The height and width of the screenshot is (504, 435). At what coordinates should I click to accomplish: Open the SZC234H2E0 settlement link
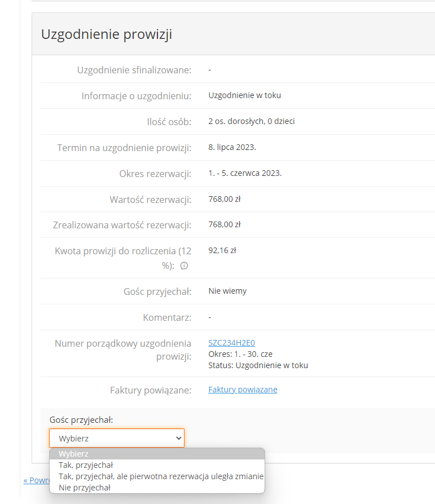tap(232, 343)
